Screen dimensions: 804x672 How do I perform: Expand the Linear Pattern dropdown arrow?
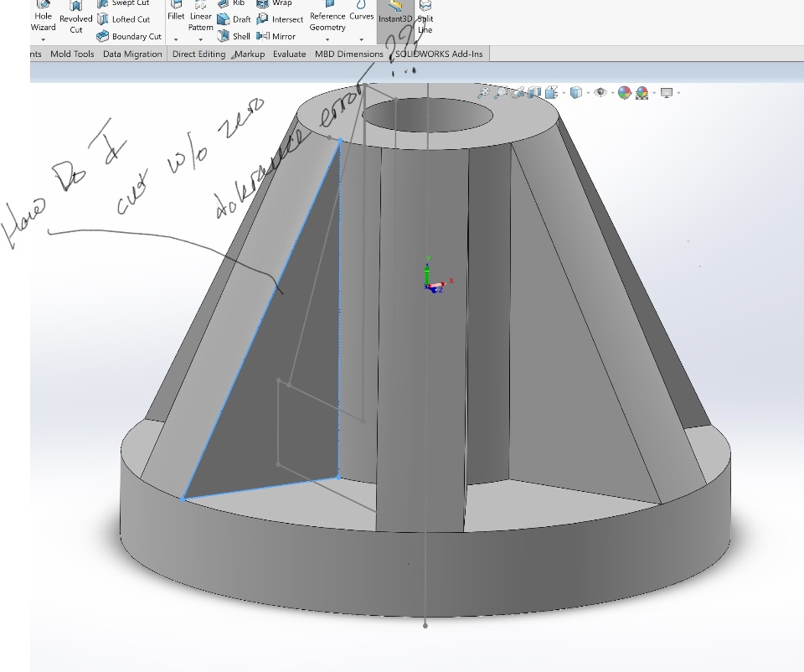click(x=200, y=39)
